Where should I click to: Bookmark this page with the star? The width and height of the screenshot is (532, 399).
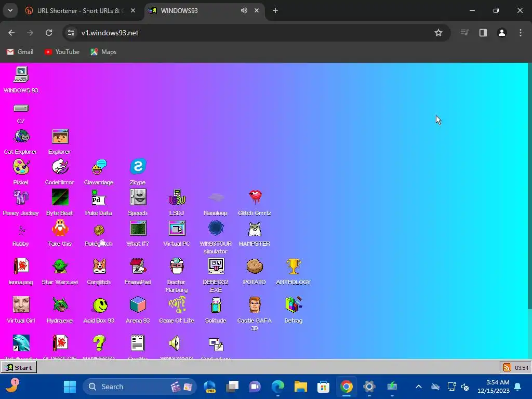(x=438, y=33)
